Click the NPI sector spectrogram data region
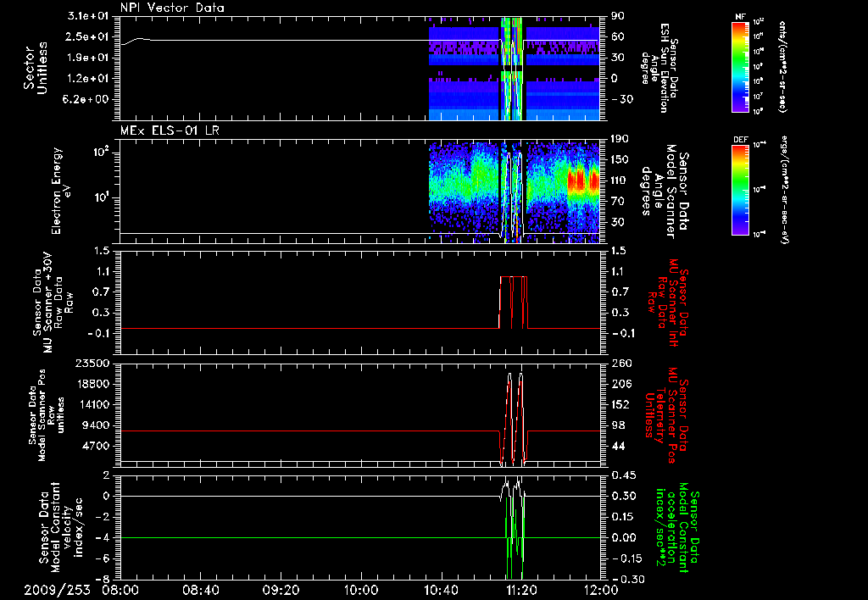868x600 pixels. 515,69
